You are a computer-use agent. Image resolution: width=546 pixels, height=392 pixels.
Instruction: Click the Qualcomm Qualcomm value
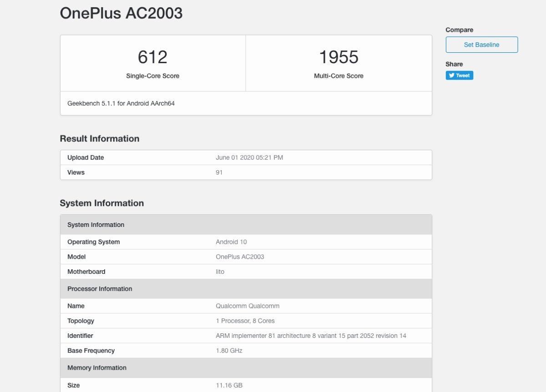click(248, 306)
